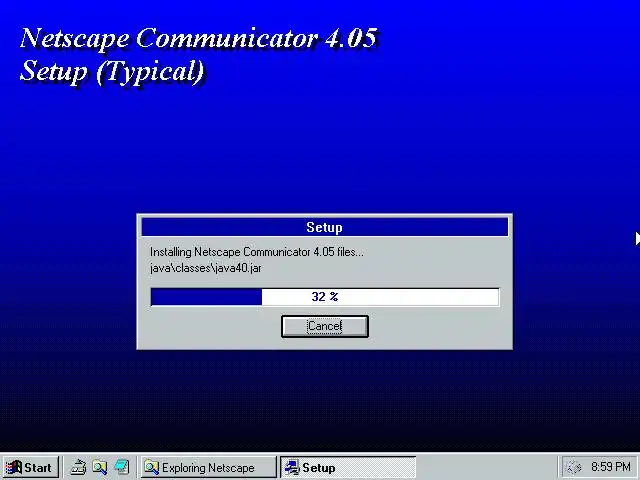Click the java\classes\java40.jar file path text
This screenshot has height=480, width=640.
tap(206, 269)
